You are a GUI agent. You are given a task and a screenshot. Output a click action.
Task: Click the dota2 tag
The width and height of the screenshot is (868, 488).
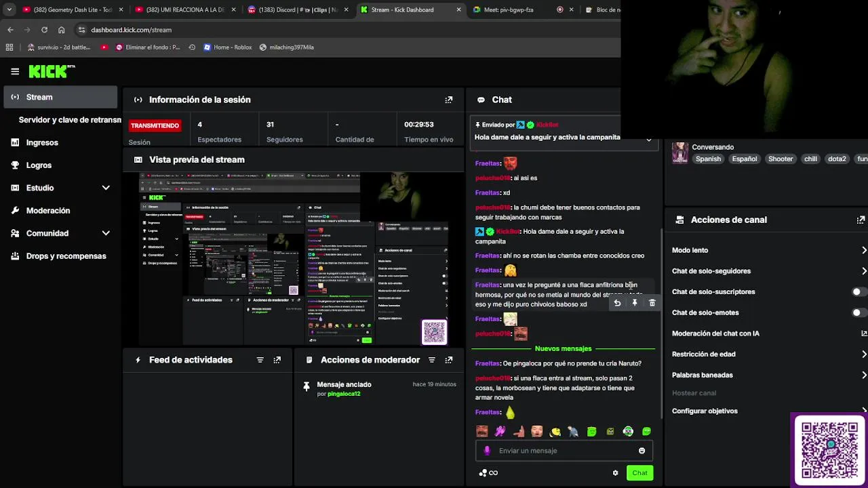coord(837,159)
